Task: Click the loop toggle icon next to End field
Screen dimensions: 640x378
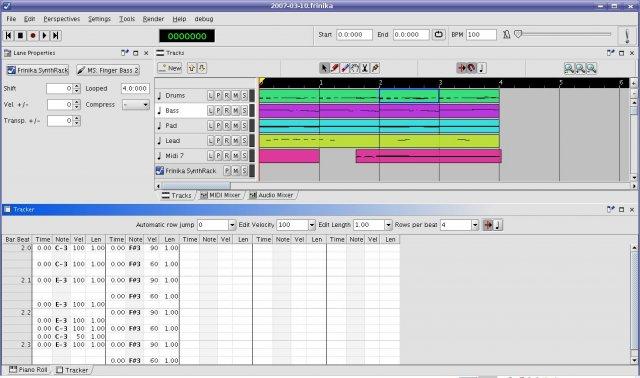Action: coord(438,35)
